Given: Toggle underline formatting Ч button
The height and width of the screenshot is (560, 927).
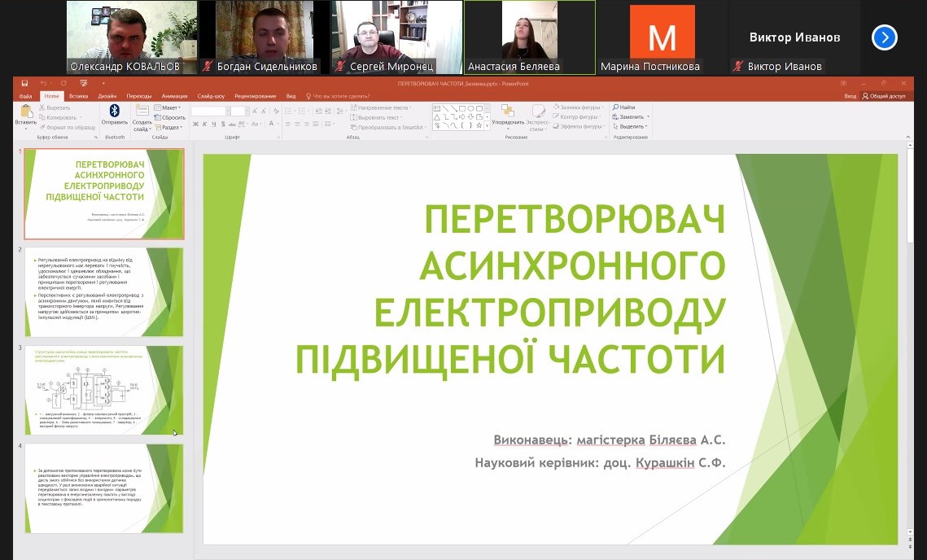Looking at the screenshot, I should coord(214,125).
